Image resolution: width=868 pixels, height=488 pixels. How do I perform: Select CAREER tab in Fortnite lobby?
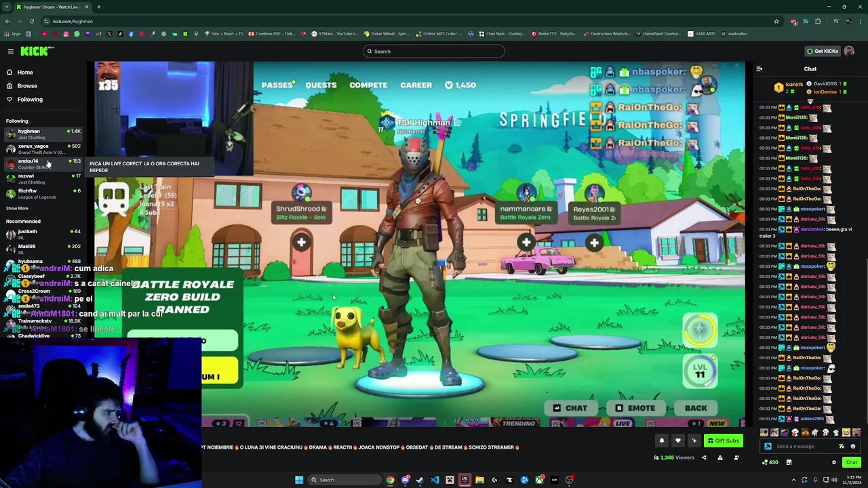[x=416, y=85]
